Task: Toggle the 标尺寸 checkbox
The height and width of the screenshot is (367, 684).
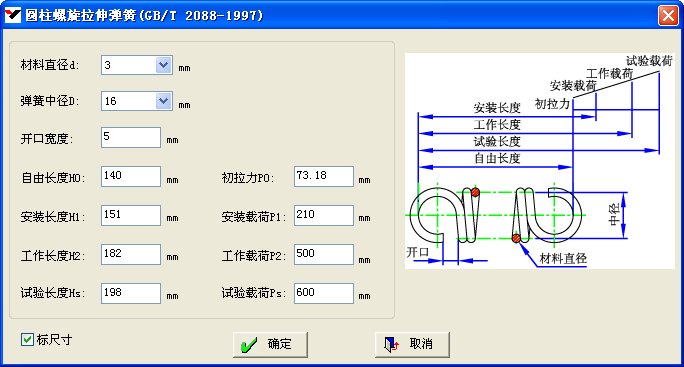Action: [27, 340]
